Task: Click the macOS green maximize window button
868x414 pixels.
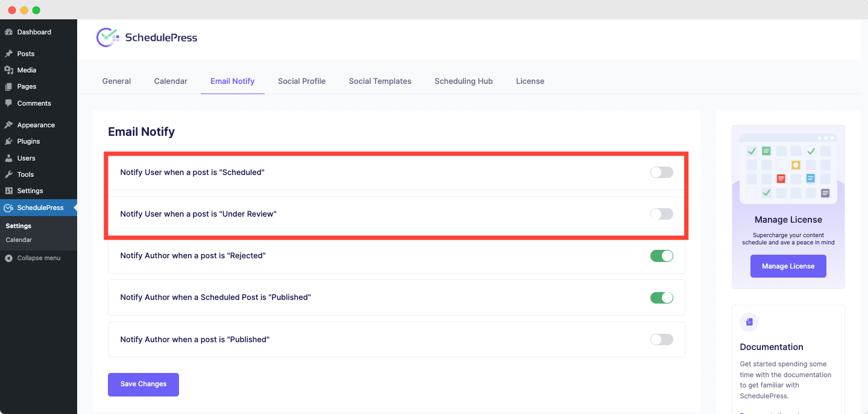Action: tap(36, 10)
